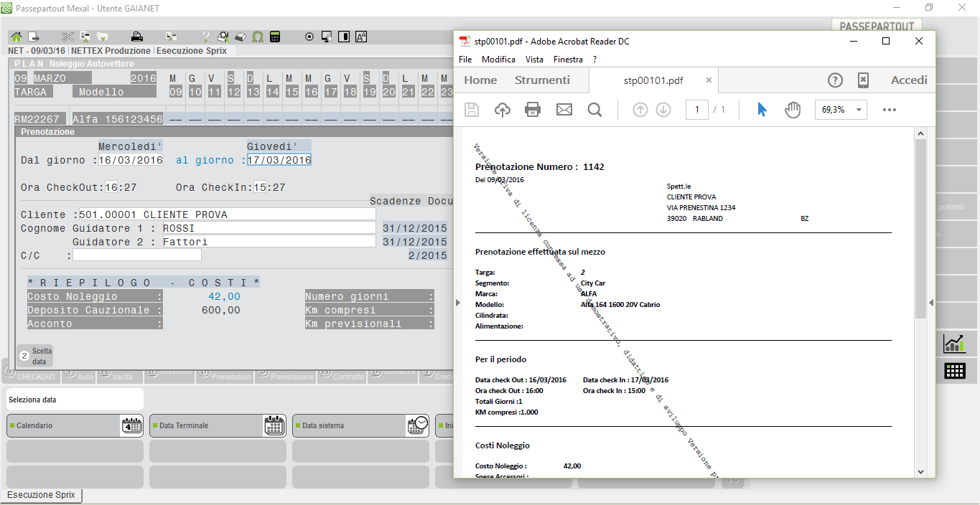Click the Guidatore 1 field containing ROSSI
The height and width of the screenshot is (505, 980).
click(269, 228)
